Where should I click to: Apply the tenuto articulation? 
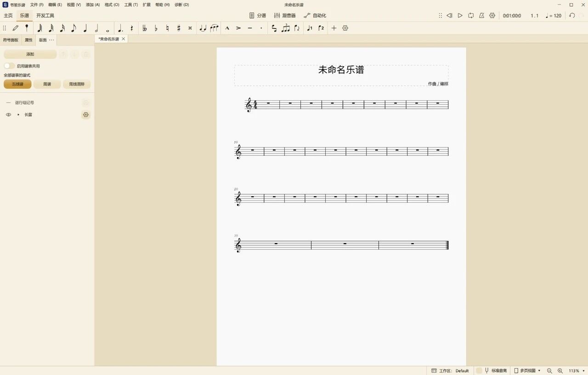tap(250, 28)
